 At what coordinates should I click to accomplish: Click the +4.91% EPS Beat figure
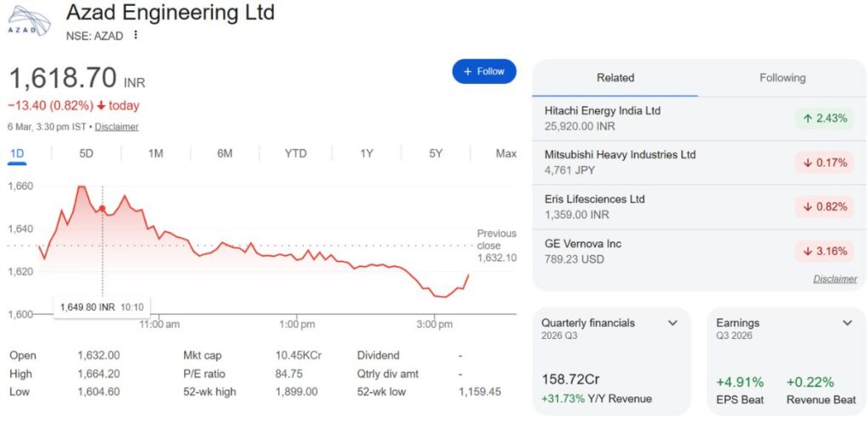click(x=739, y=382)
